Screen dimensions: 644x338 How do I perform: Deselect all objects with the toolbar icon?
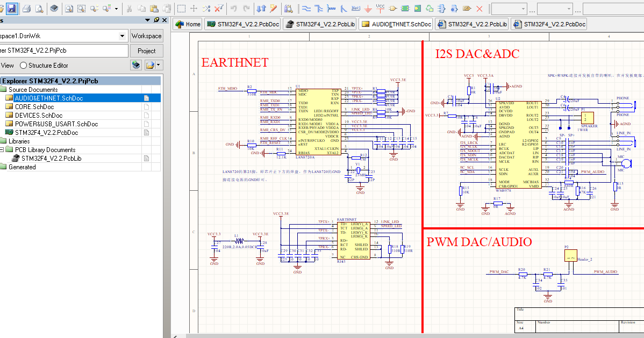point(206,8)
